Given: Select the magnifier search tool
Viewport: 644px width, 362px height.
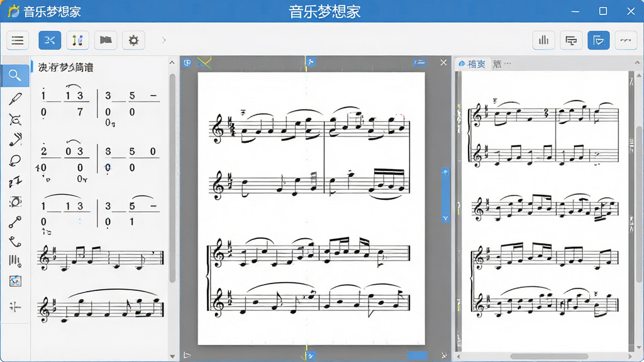Looking at the screenshot, I should 15,75.
